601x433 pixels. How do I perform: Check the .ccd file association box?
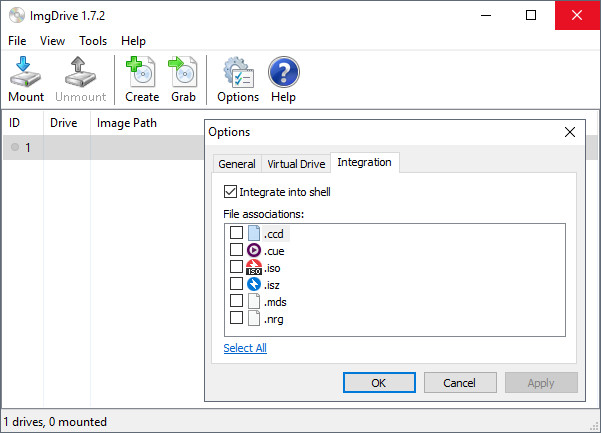point(236,233)
